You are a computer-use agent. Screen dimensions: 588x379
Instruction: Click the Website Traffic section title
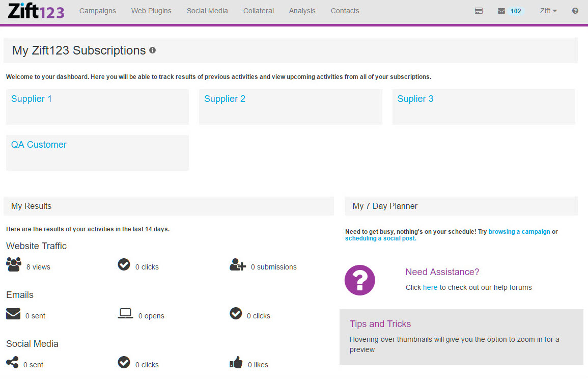pyautogui.click(x=36, y=246)
